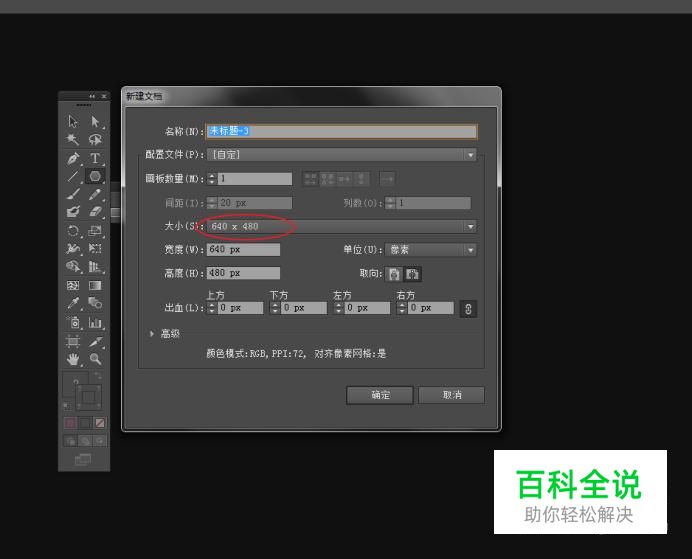The image size is (692, 559).
Task: Select the Free Transform tool
Action: pyautogui.click(x=95, y=249)
